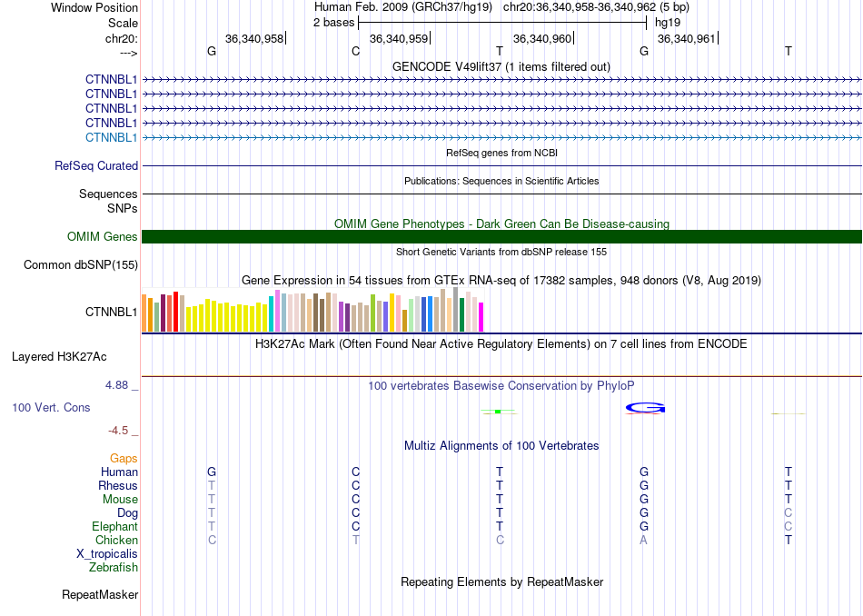Open Common dbSNP(155) track settings label
863x616 pixels.
(81, 264)
